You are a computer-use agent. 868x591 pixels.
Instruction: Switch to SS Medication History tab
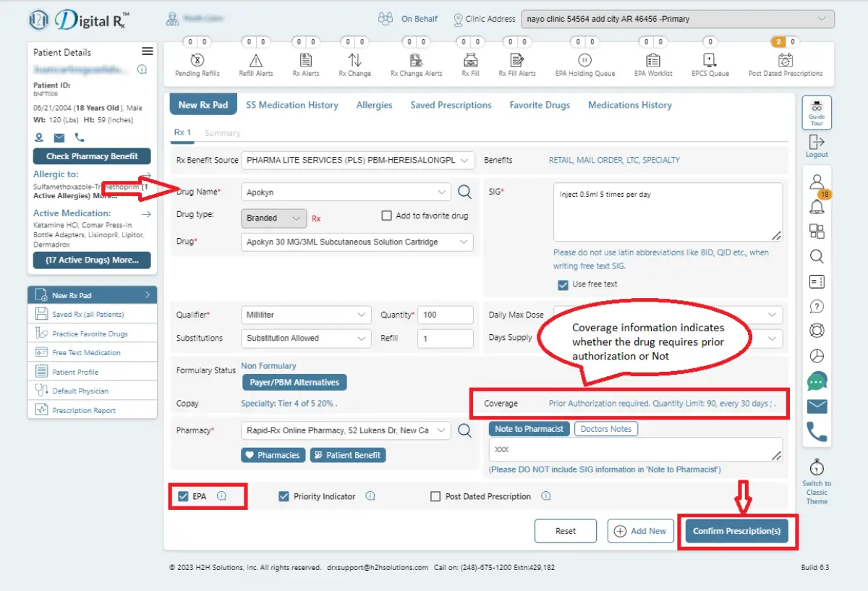[292, 105]
